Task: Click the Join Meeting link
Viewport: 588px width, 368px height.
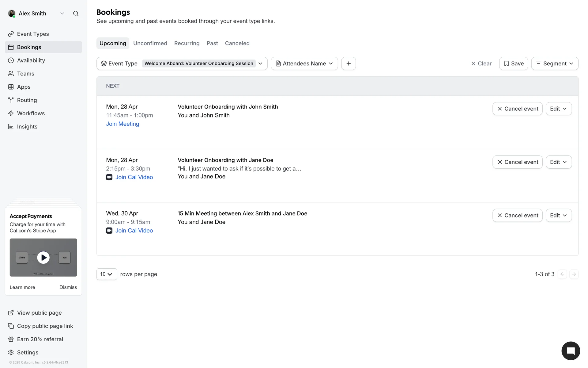Action: tap(123, 124)
